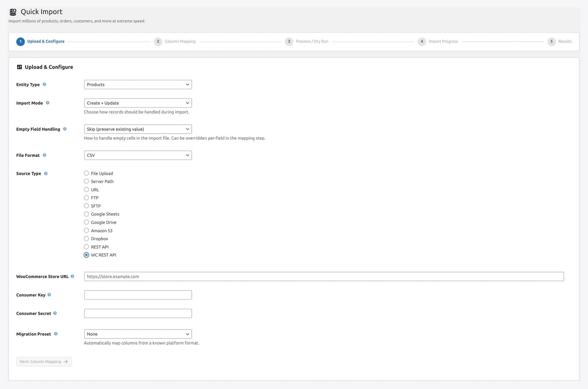
Task: Open the Consumer Key help icon
Action: [49, 295]
